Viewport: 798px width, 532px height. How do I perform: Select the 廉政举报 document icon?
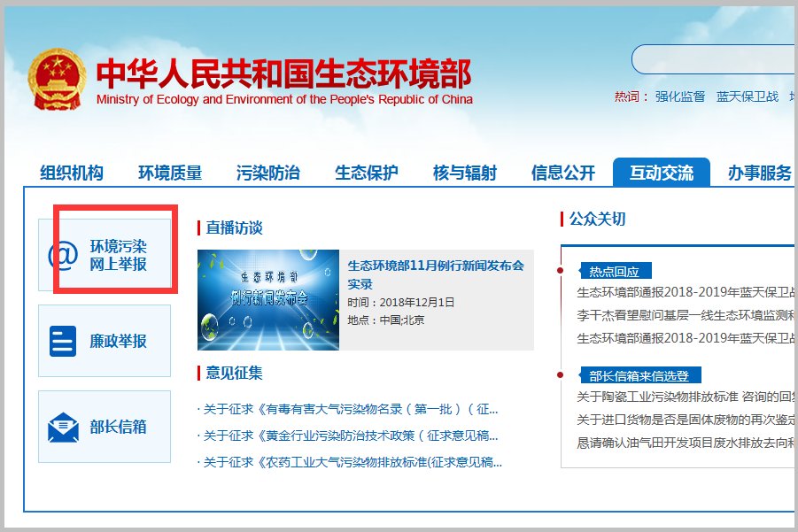point(62,339)
